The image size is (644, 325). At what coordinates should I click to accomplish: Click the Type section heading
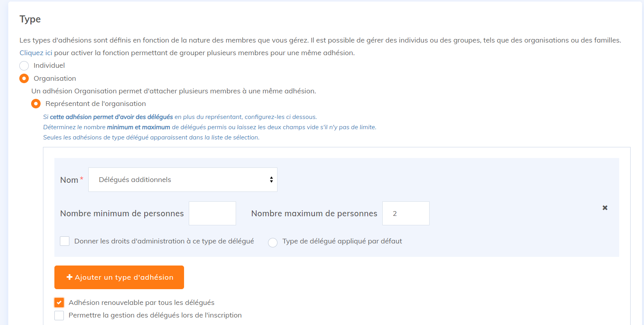click(x=30, y=19)
